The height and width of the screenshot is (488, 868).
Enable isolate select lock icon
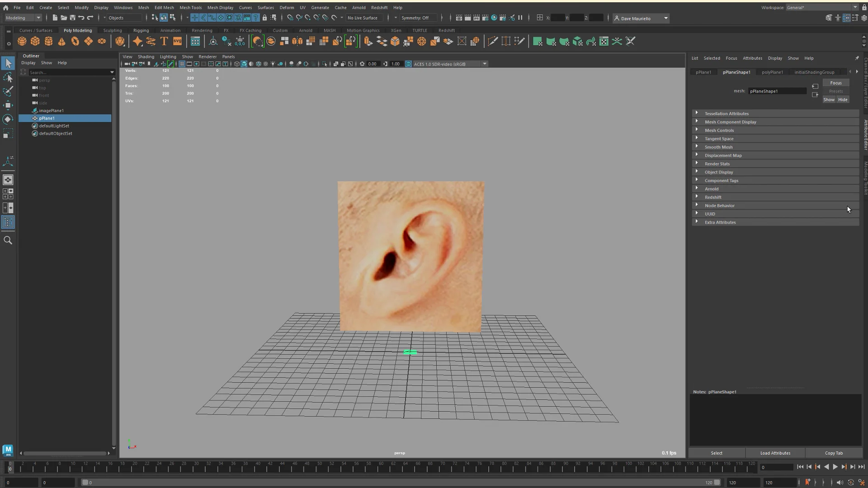(265, 18)
